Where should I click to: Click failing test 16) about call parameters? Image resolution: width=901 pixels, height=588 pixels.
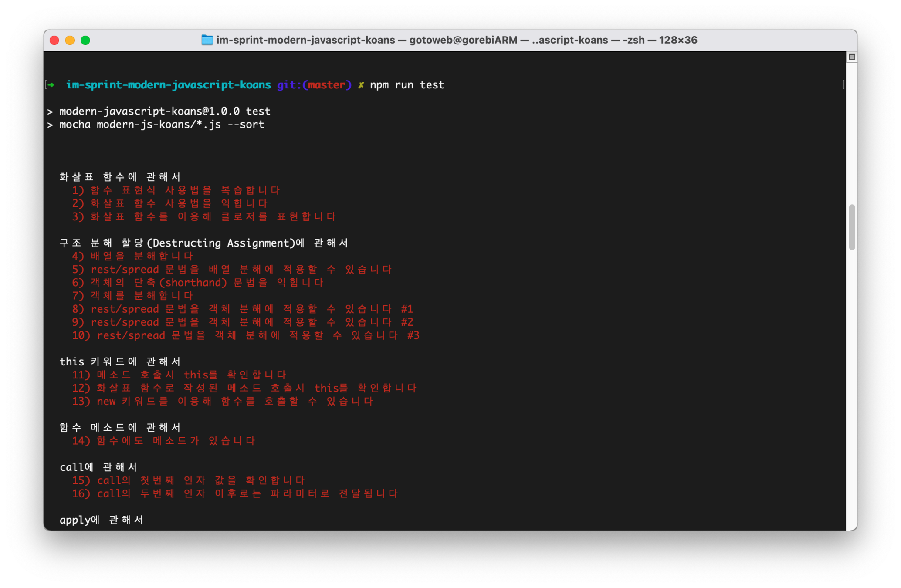(x=234, y=493)
